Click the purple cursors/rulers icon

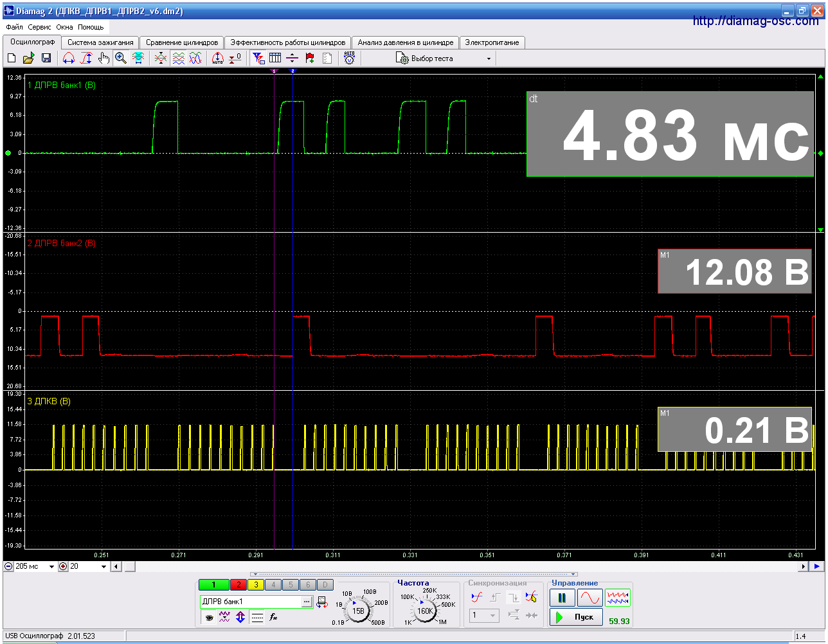tap(292, 58)
